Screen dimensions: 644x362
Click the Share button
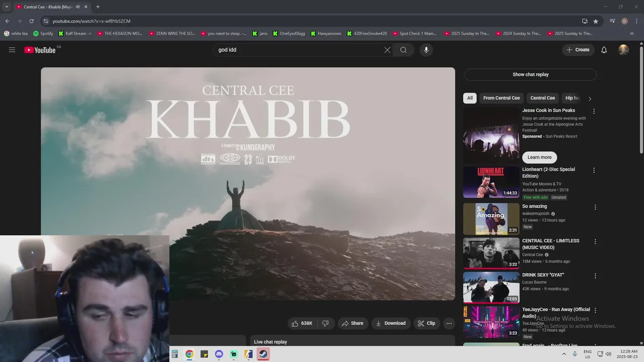352,323
